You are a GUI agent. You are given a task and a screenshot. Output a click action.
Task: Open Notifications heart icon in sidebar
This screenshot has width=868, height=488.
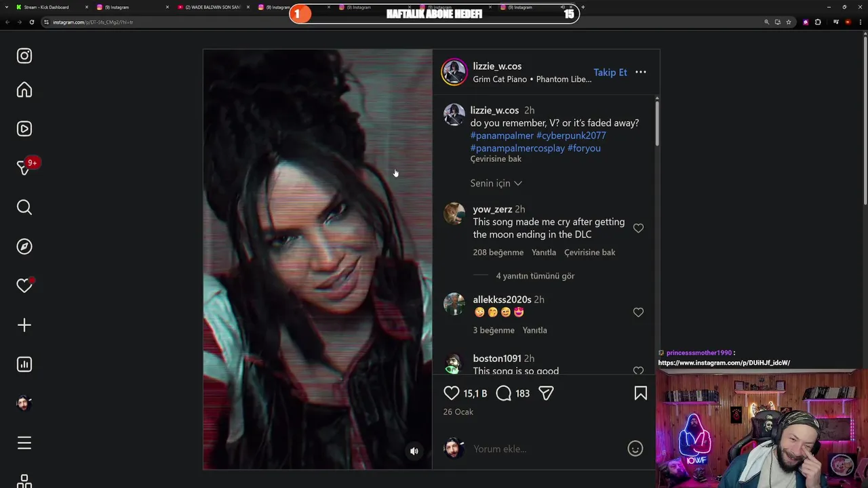click(24, 285)
